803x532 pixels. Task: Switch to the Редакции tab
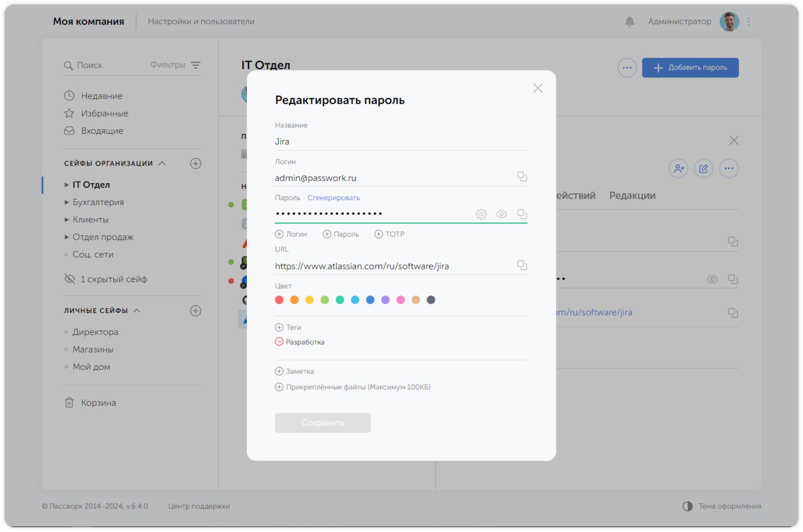(632, 196)
